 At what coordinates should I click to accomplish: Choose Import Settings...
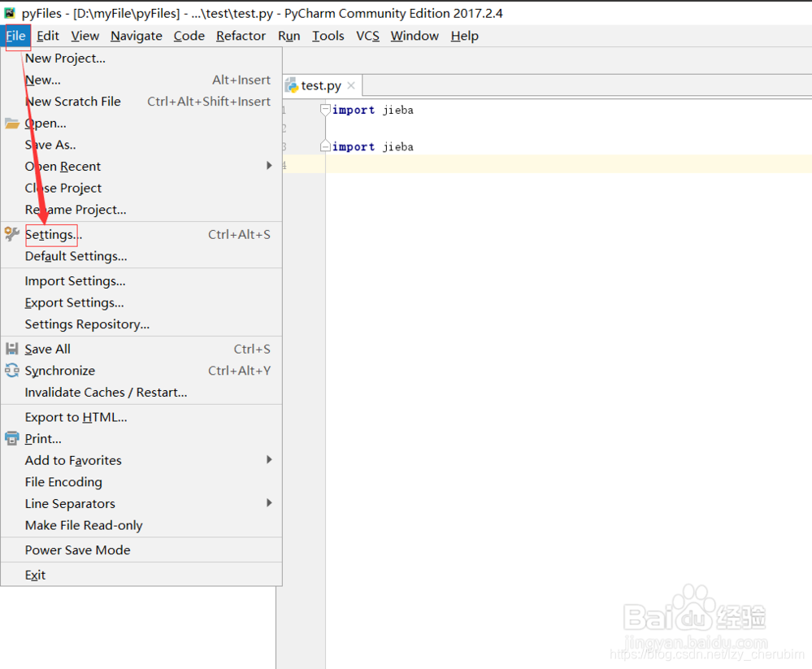click(x=141, y=281)
